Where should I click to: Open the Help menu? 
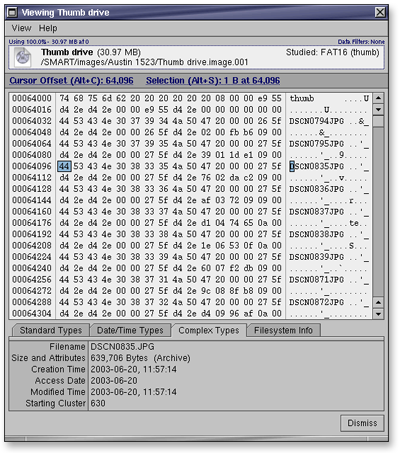tap(48, 28)
